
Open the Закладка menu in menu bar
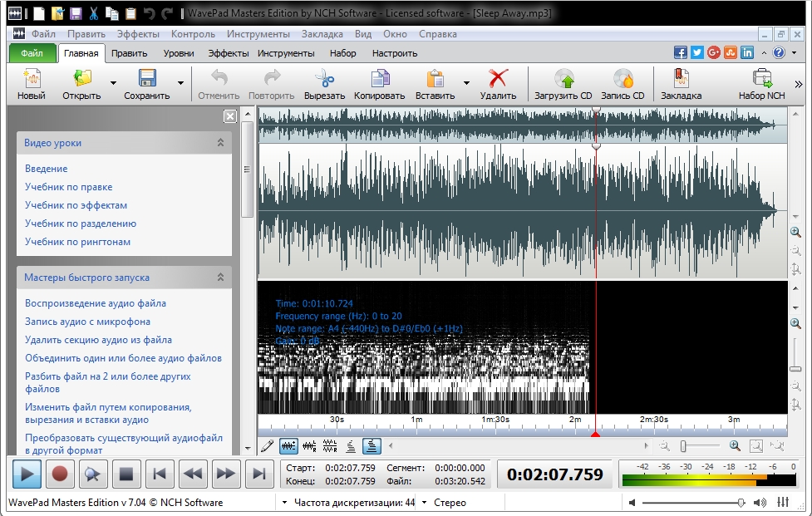[322, 34]
